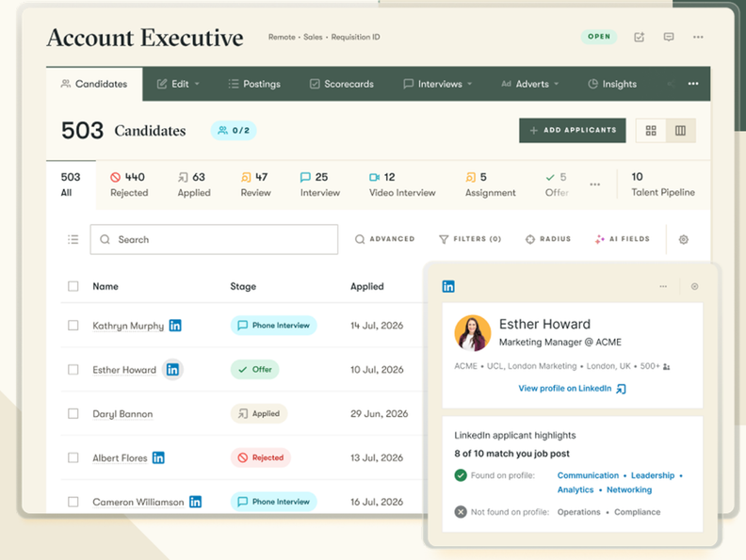
Task: Click Cameron Williamson's LinkedIn icon
Action: click(196, 502)
